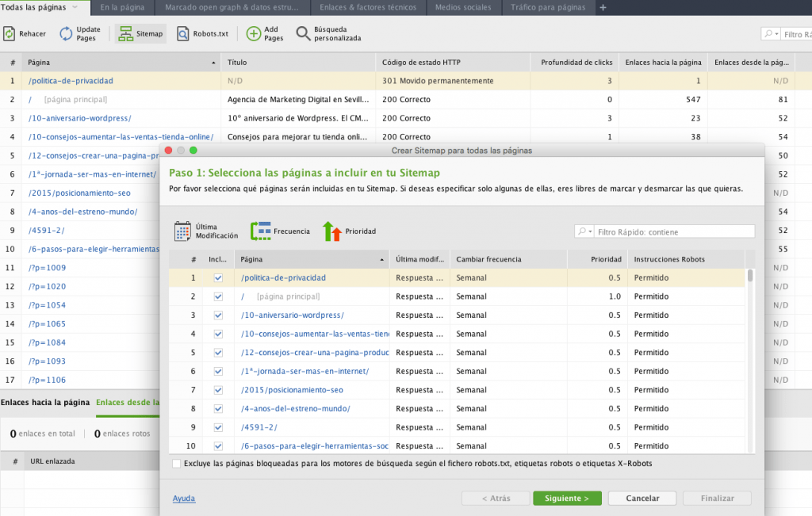Viewport: 812px width, 516px height.
Task: Uncheck include for /4-anos-del-estreno-mundo/
Action: (218, 408)
